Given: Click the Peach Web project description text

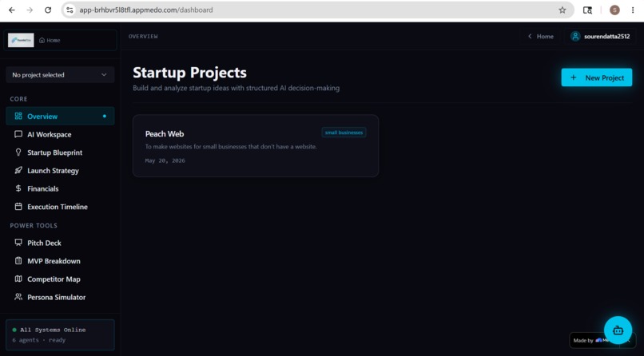Looking at the screenshot, I should (231, 147).
